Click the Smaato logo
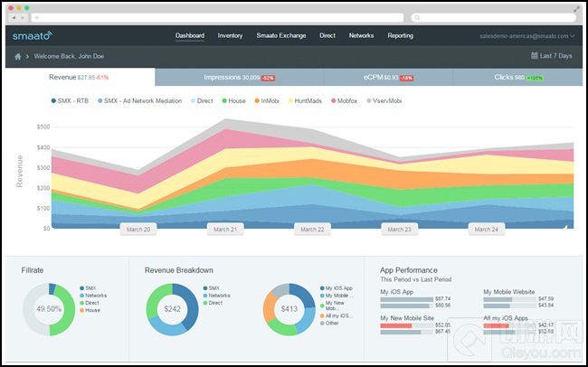Viewport: 588px width, 367px height. [33, 36]
